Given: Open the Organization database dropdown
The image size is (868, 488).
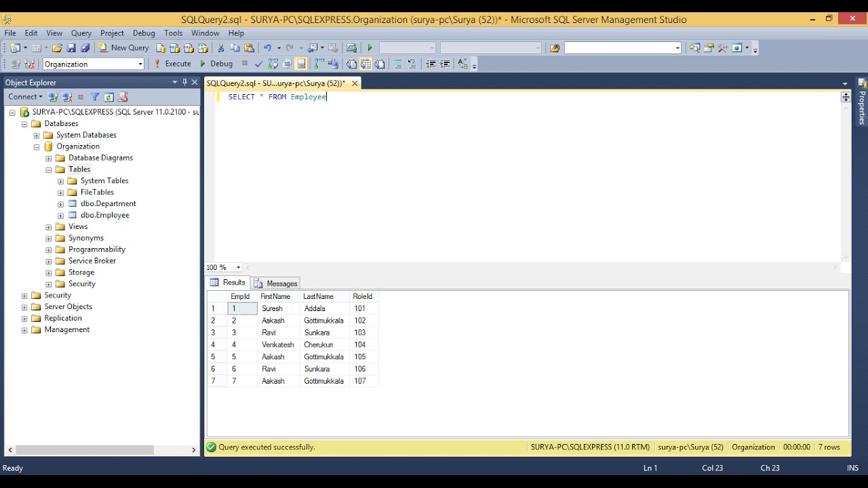Looking at the screenshot, I should tap(140, 64).
